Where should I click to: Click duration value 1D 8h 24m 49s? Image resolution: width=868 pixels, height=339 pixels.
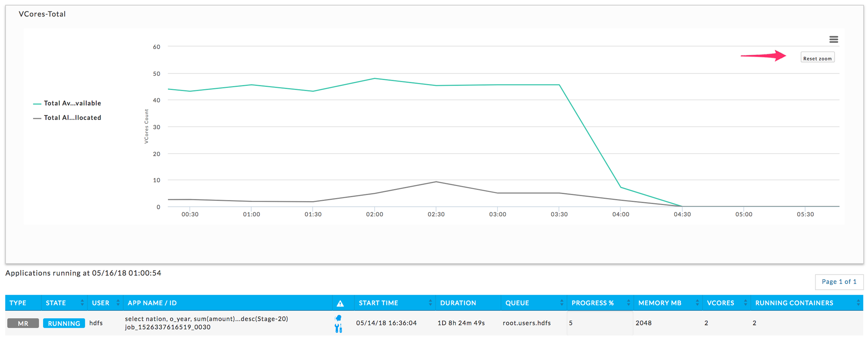click(x=461, y=323)
